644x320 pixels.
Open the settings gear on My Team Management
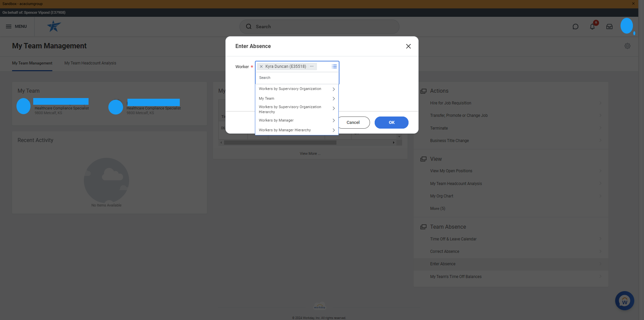click(627, 46)
